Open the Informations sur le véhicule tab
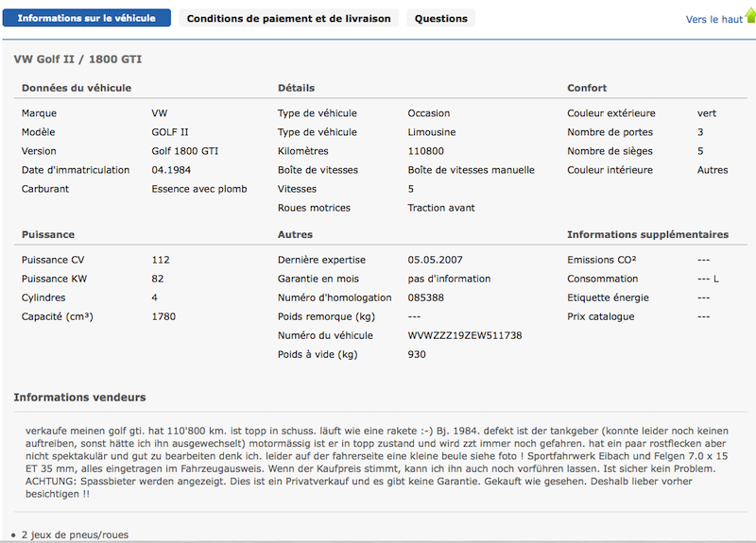756x543 pixels. click(87, 18)
